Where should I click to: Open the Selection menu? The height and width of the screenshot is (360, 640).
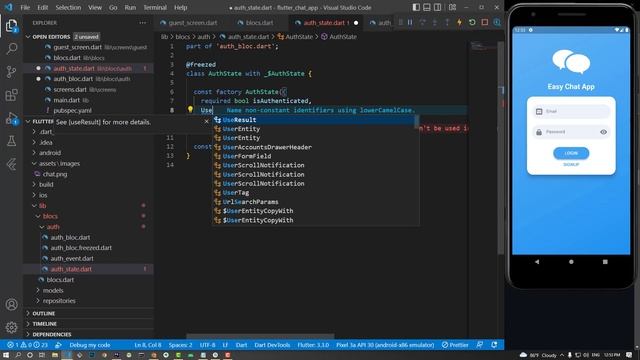click(x=68, y=7)
